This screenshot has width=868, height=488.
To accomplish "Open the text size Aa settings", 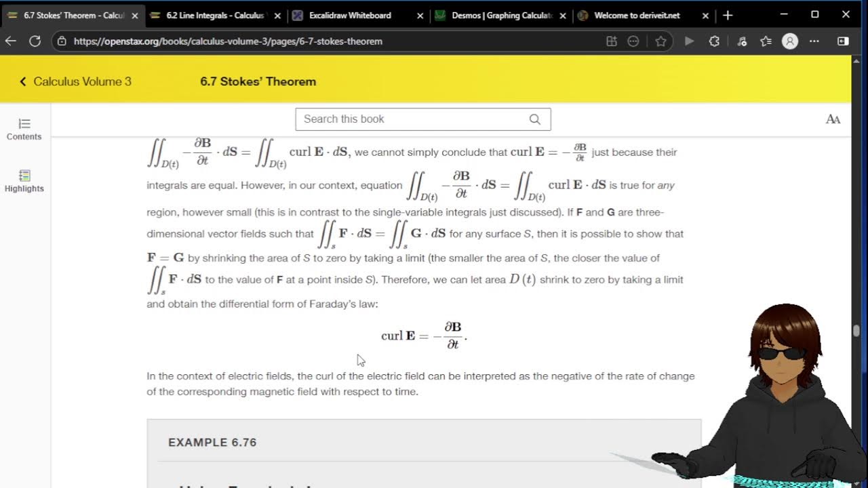I will [x=833, y=119].
